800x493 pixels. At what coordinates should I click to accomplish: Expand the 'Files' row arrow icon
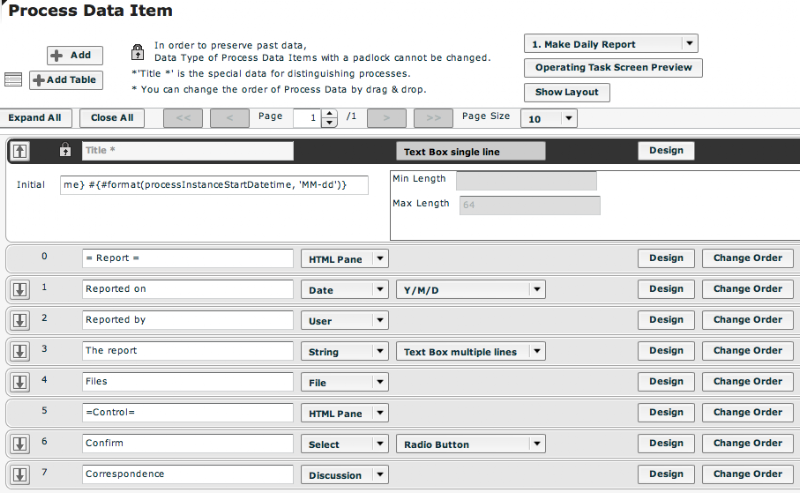click(x=20, y=382)
